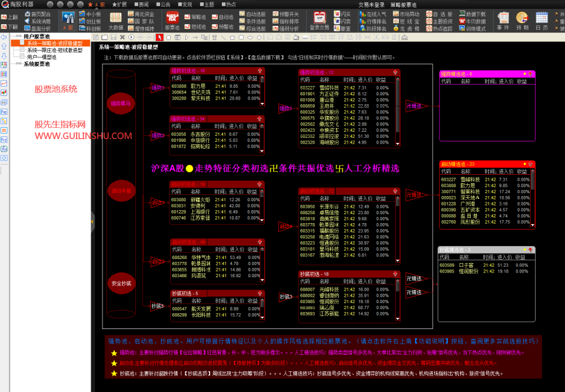Click the 策略池 button

click(x=195, y=17)
